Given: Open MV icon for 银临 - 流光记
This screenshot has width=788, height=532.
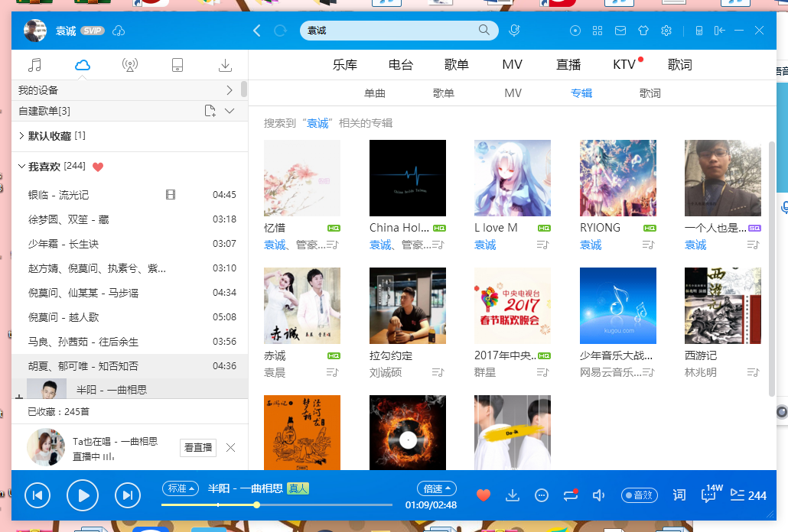Looking at the screenshot, I should pos(171,195).
